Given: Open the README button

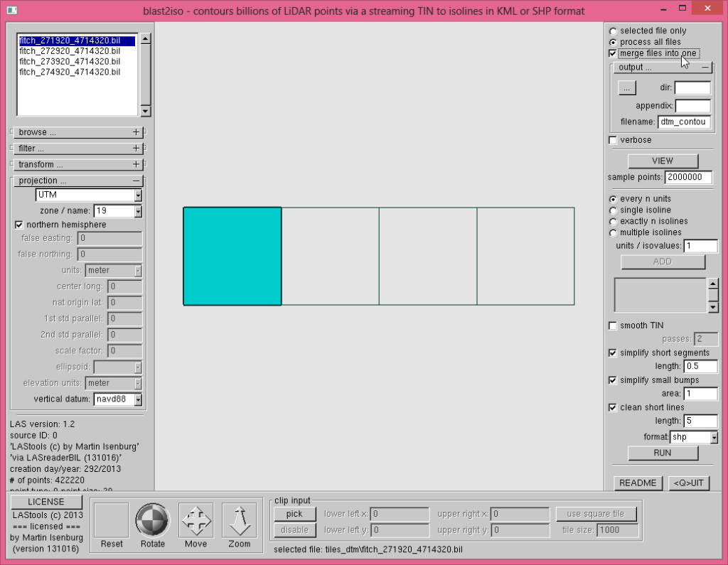Looking at the screenshot, I should 638,483.
